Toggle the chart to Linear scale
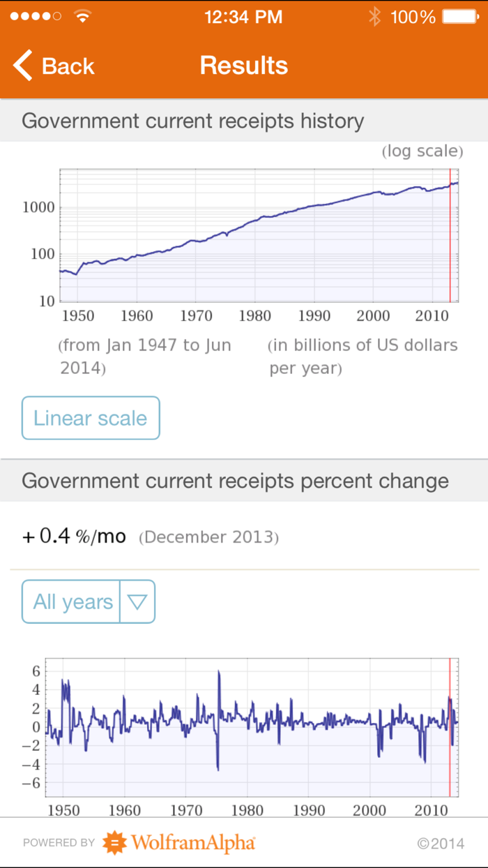488x868 pixels. [90, 417]
